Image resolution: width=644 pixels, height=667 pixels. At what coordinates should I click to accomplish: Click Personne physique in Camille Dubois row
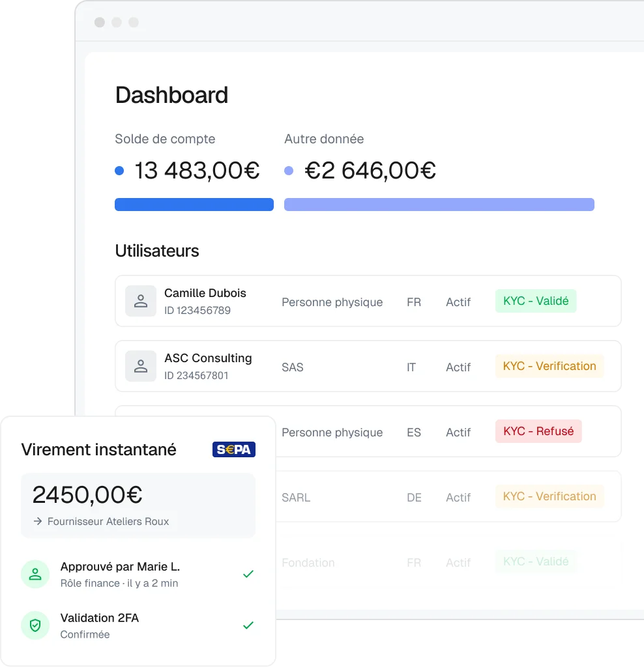[x=332, y=302]
